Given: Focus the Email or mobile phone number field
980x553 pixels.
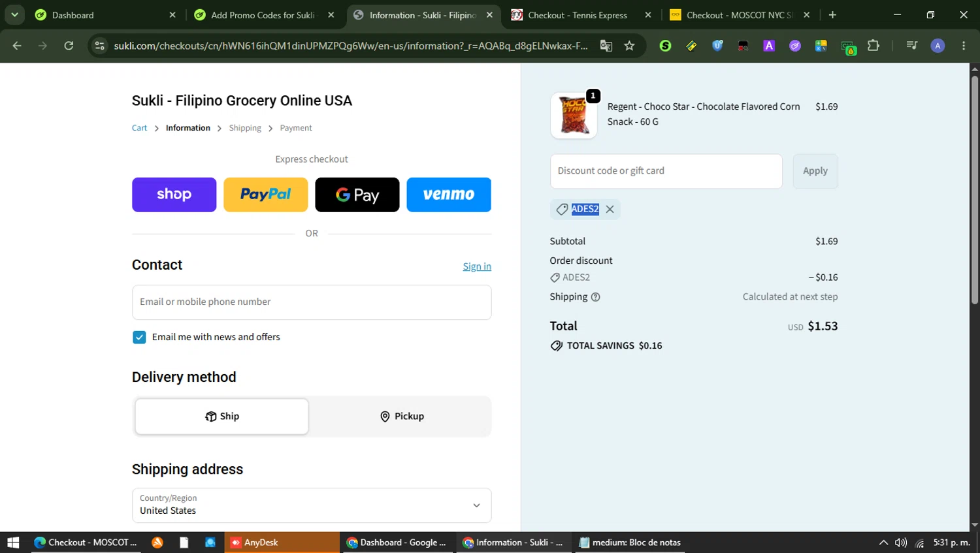Looking at the screenshot, I should point(312,302).
